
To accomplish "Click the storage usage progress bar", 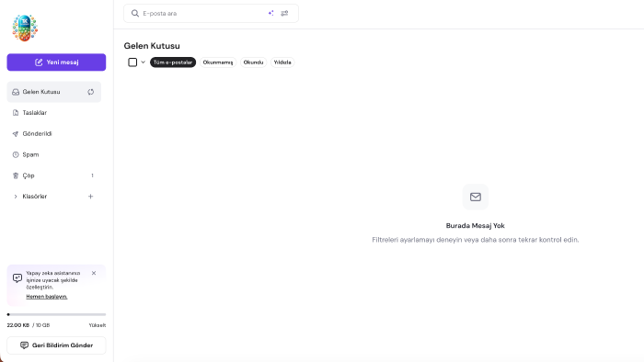I will tap(56, 314).
